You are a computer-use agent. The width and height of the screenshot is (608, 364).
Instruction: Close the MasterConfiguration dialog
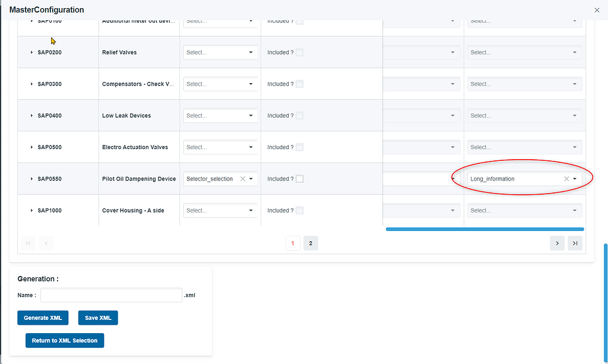[x=597, y=10]
